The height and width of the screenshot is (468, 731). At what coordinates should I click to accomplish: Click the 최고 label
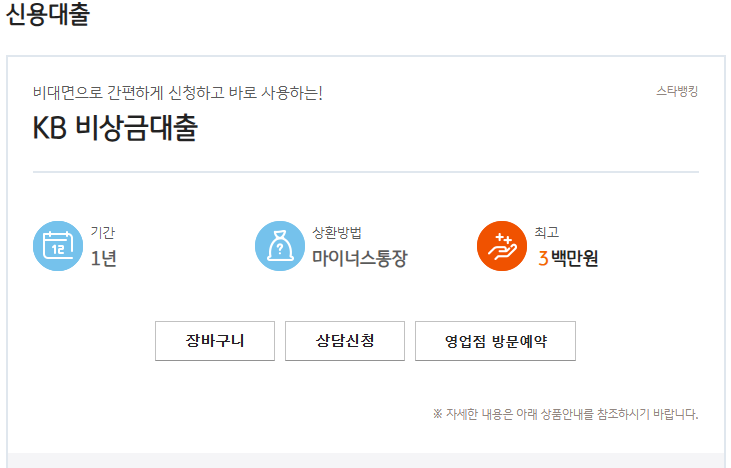click(x=547, y=233)
